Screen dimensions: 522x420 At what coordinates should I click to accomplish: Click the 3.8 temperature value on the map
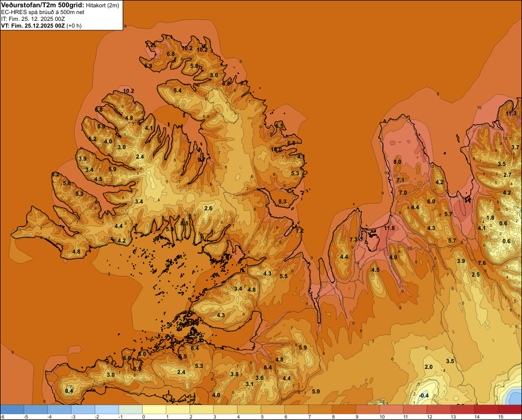(x=234, y=374)
